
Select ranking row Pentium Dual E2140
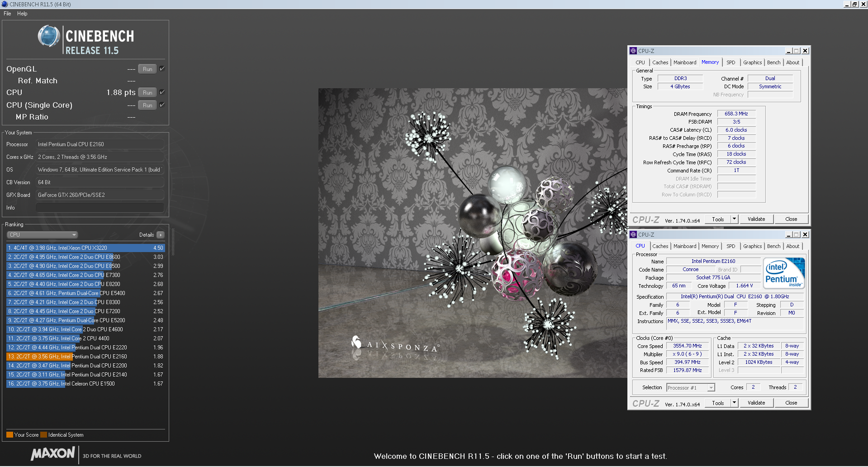85,375
